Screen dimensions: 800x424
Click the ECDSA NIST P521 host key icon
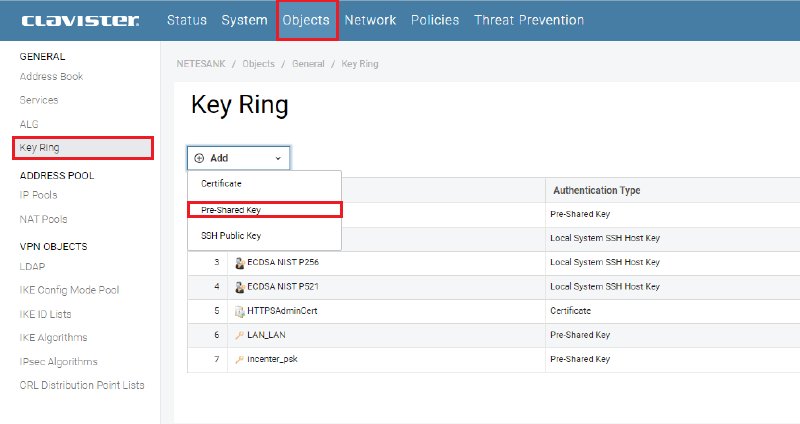click(240, 286)
